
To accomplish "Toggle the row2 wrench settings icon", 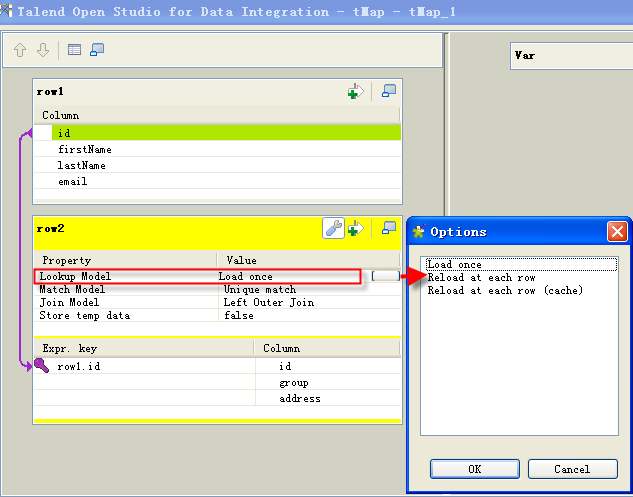I will 333,229.
